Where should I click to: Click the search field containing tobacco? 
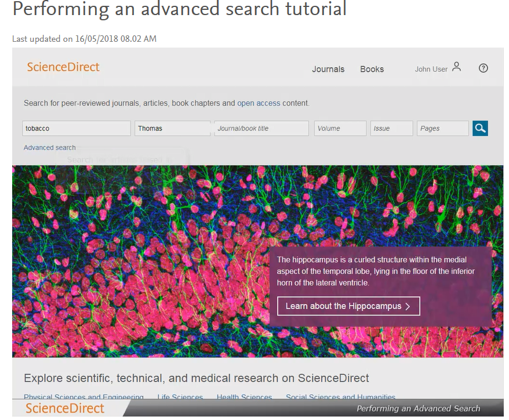coord(75,128)
